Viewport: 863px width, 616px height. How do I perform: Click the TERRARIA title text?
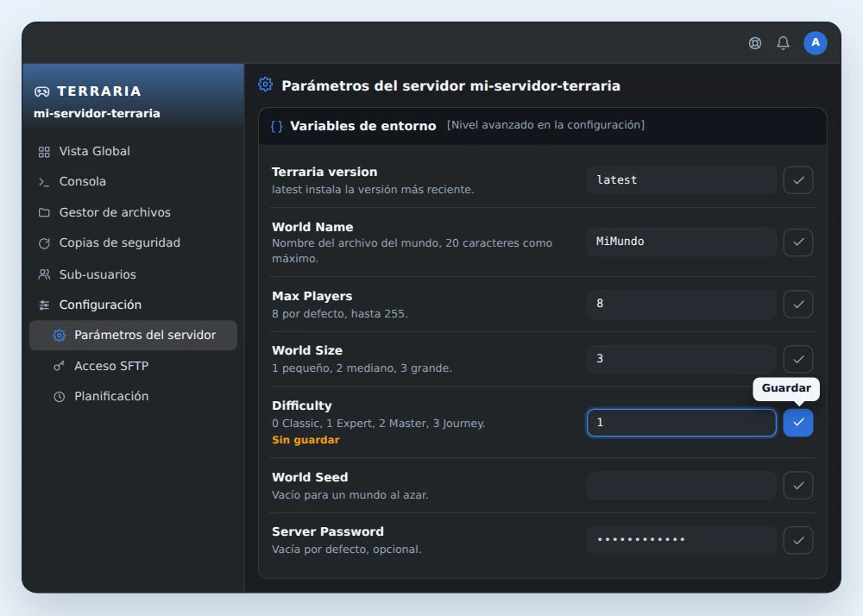click(x=99, y=91)
